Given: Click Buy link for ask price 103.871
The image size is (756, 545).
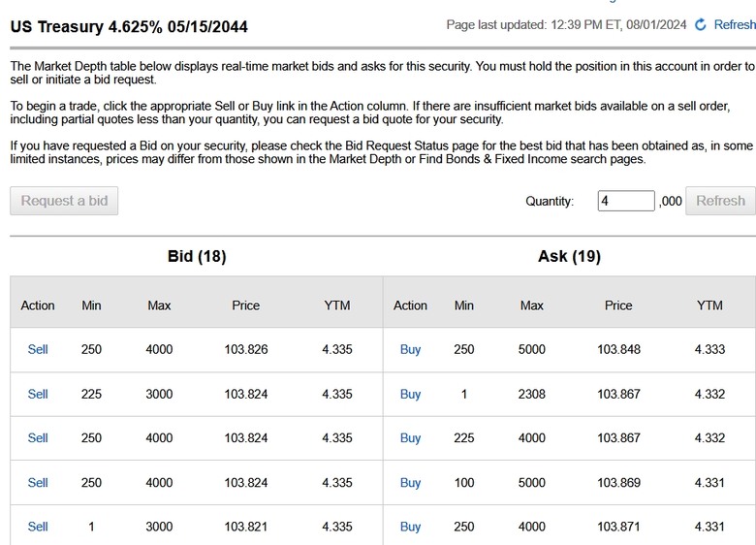Looking at the screenshot, I should 410,527.
